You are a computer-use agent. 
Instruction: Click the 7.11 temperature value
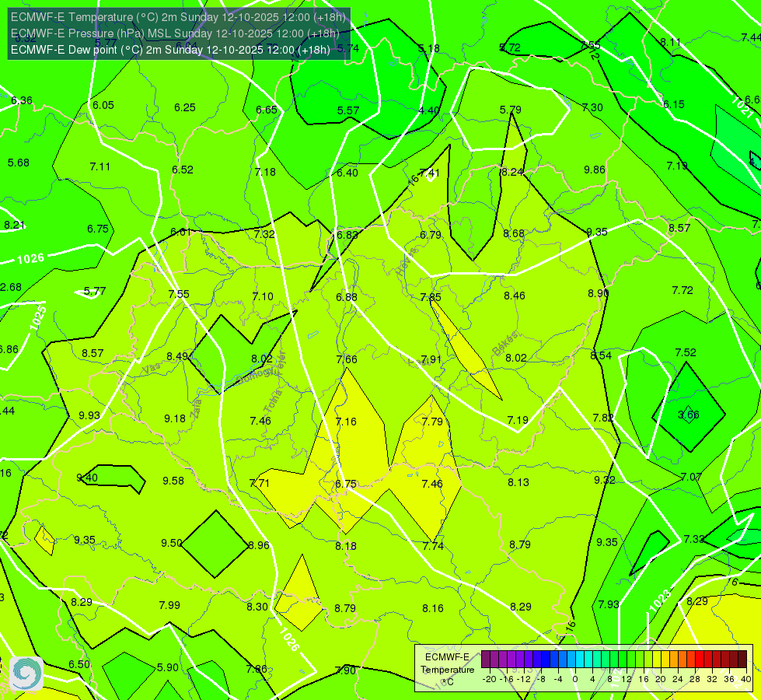pyautogui.click(x=100, y=166)
